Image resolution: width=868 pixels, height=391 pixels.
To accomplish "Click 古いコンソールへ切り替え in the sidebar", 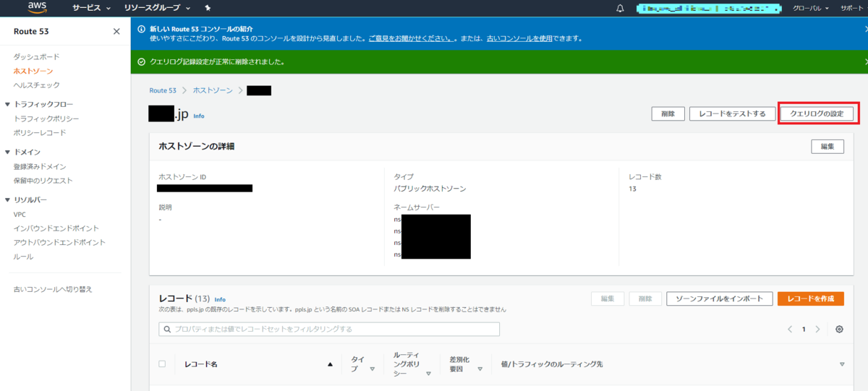I will 53,289.
